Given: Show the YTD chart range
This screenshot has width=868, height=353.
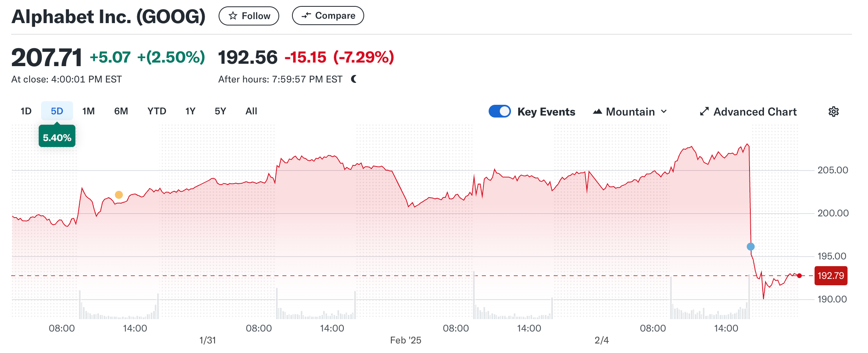Looking at the screenshot, I should tap(156, 111).
